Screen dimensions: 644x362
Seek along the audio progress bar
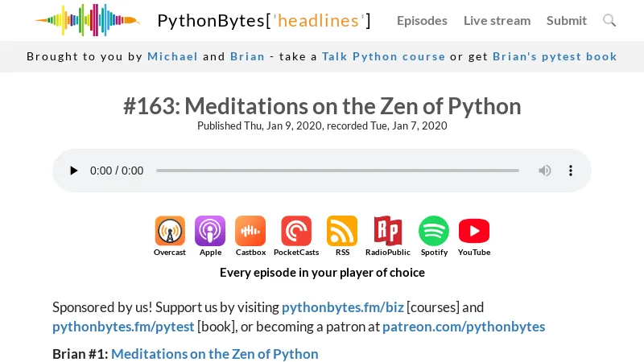pyautogui.click(x=337, y=171)
